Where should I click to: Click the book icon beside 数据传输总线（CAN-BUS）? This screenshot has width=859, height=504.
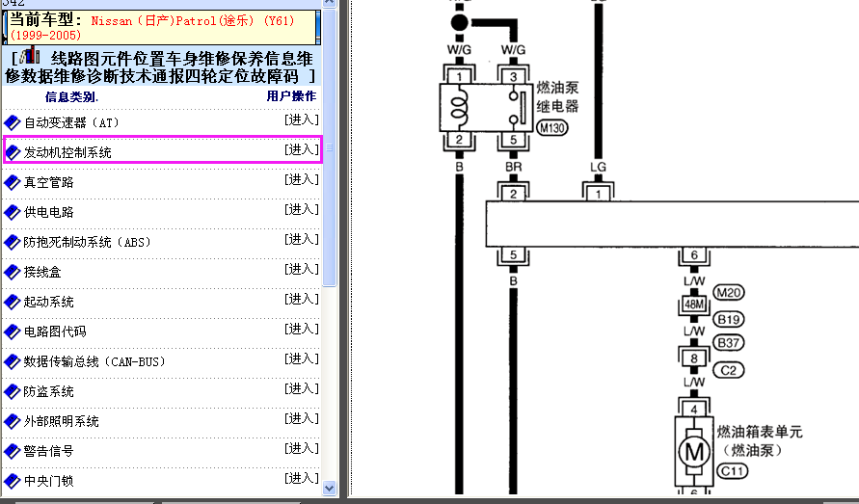pyautogui.click(x=13, y=361)
